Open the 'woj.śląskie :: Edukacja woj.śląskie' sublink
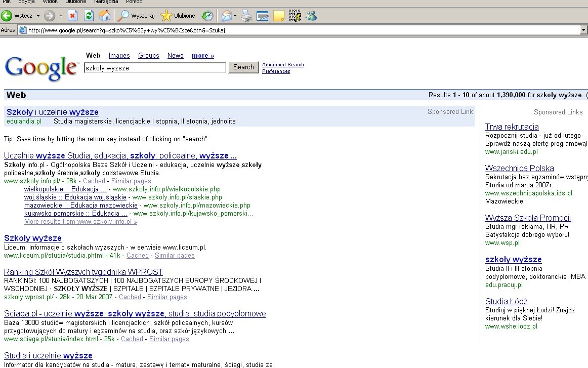This screenshot has width=588, height=368. [75, 197]
